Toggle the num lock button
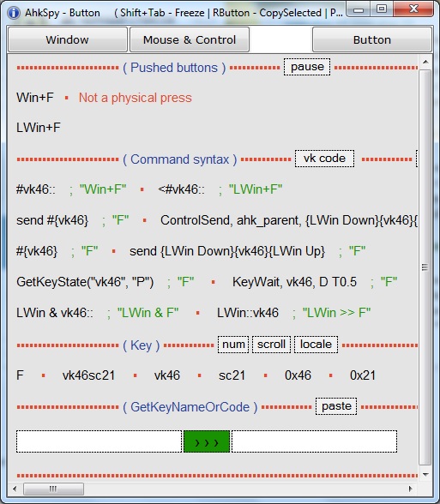 pyautogui.click(x=233, y=345)
